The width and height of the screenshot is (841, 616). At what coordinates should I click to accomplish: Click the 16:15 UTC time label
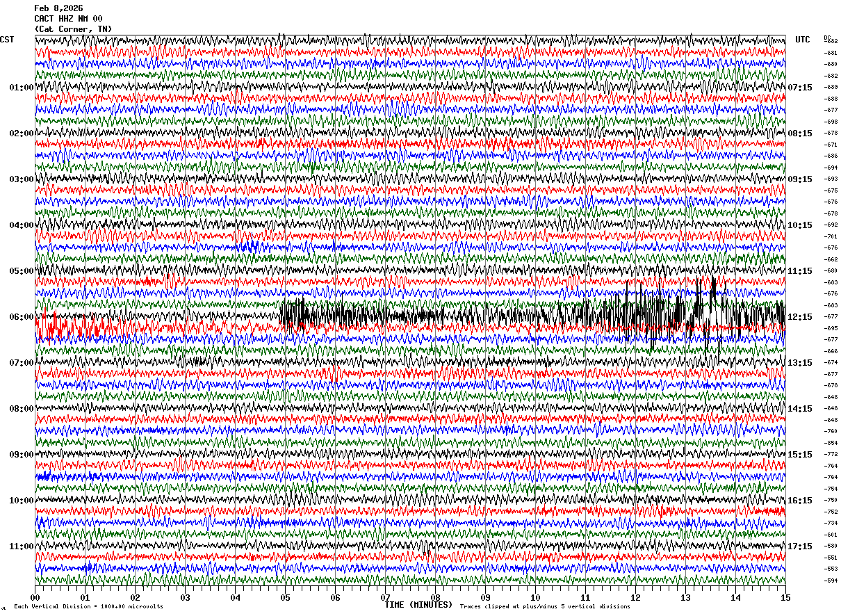point(800,501)
